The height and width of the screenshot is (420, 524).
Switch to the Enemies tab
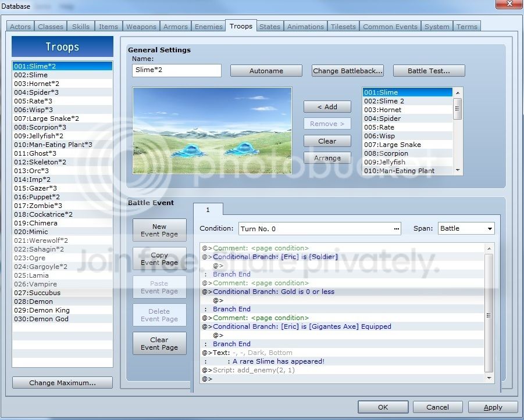click(x=209, y=27)
